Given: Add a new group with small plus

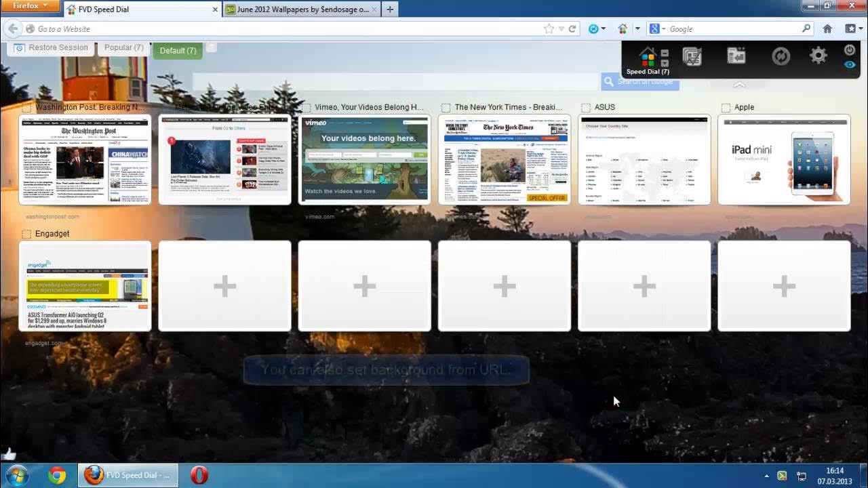Looking at the screenshot, I should (211, 47).
